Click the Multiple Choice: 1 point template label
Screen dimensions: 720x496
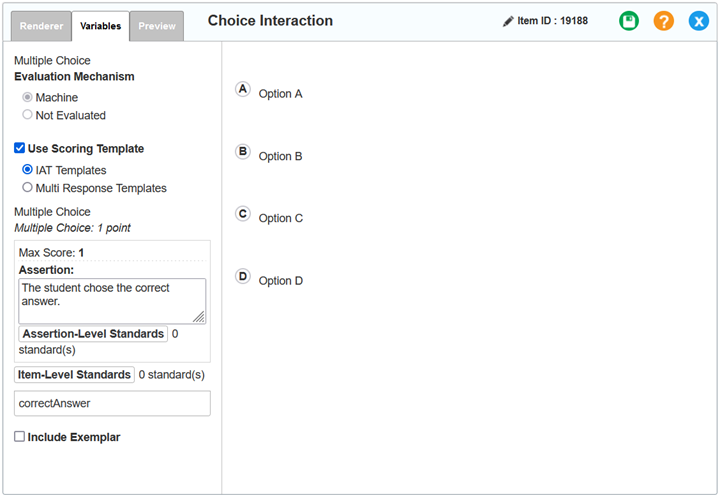73,228
